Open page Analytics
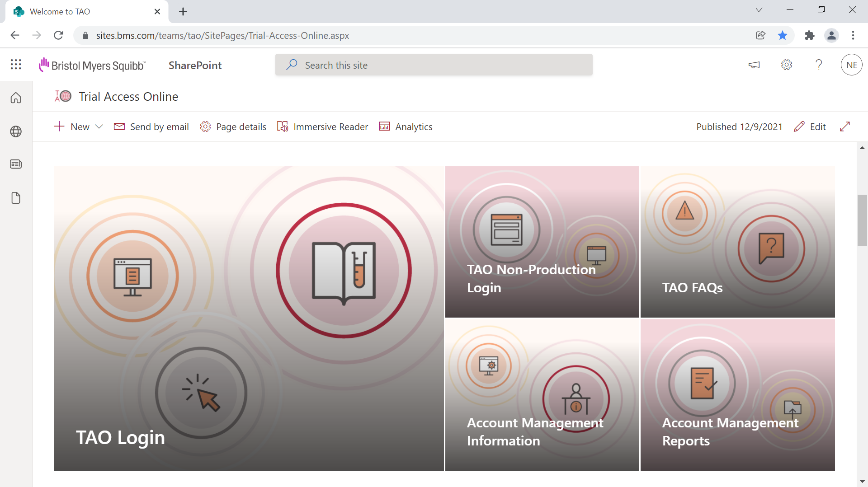This screenshot has width=868, height=487. (406, 126)
